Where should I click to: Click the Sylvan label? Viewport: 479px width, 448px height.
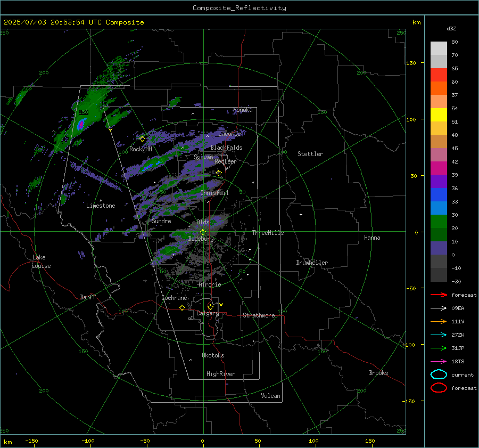tap(203, 157)
